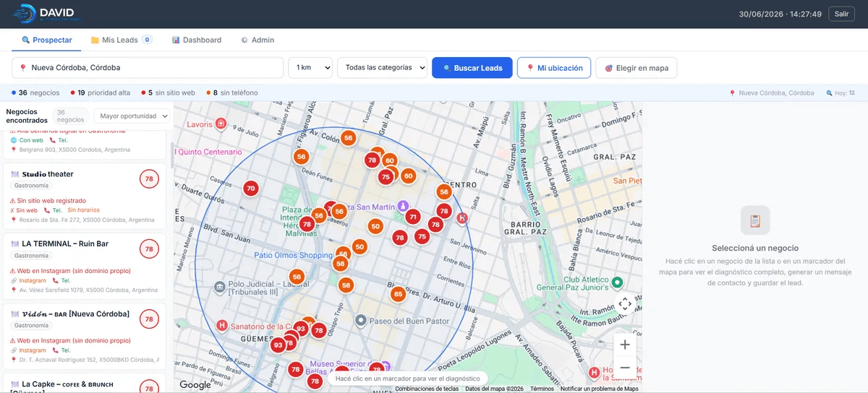The height and width of the screenshot is (393, 868).
Task: Select the La Capke Coffee & Brunch card
Action: [x=85, y=383]
